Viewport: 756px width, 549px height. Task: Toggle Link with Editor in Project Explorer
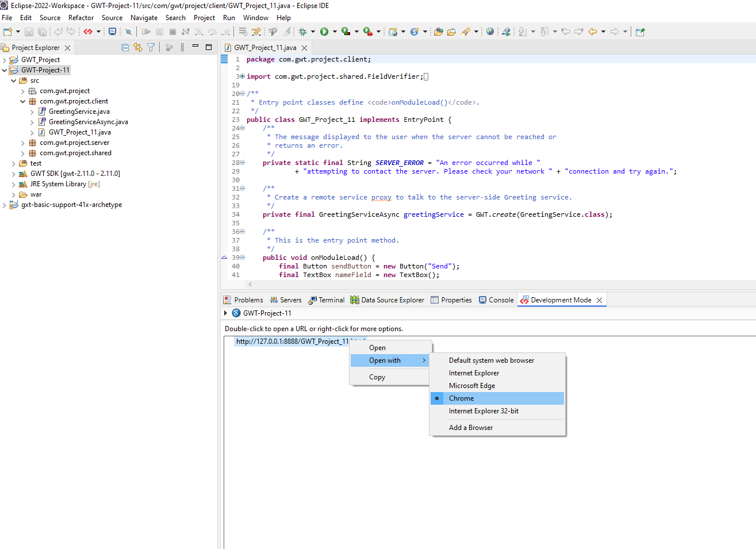tap(138, 48)
